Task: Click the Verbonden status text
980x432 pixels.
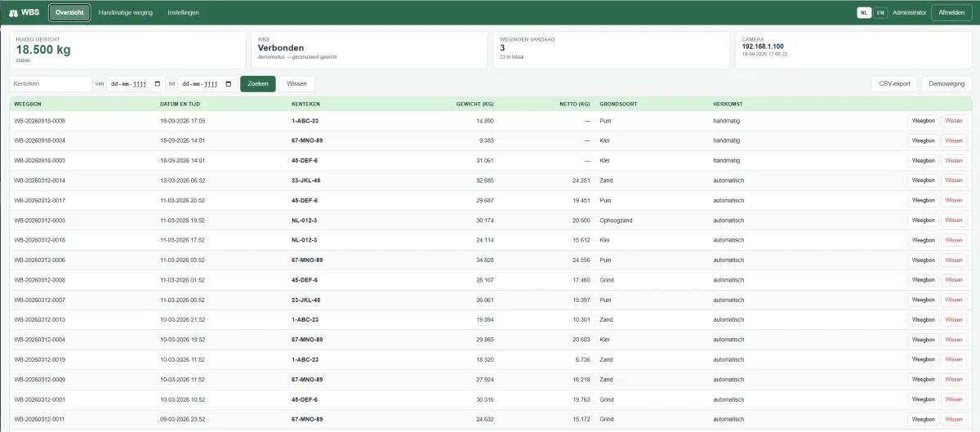Action: point(281,48)
